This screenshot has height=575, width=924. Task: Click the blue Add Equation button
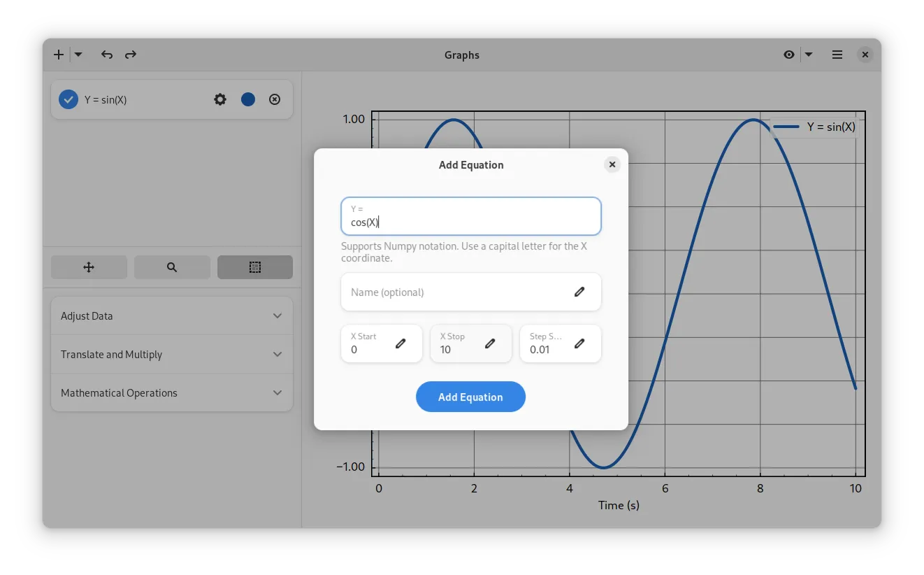click(470, 397)
